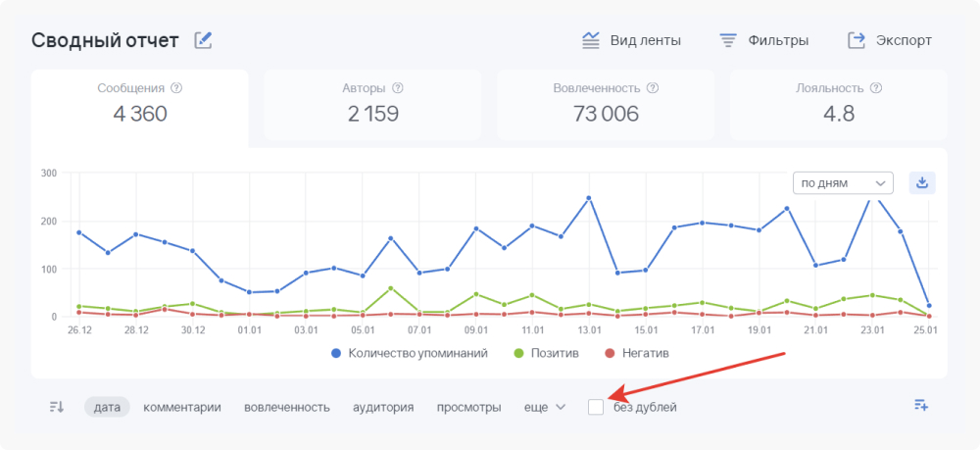Click the sort order icon left of дата

57,407
